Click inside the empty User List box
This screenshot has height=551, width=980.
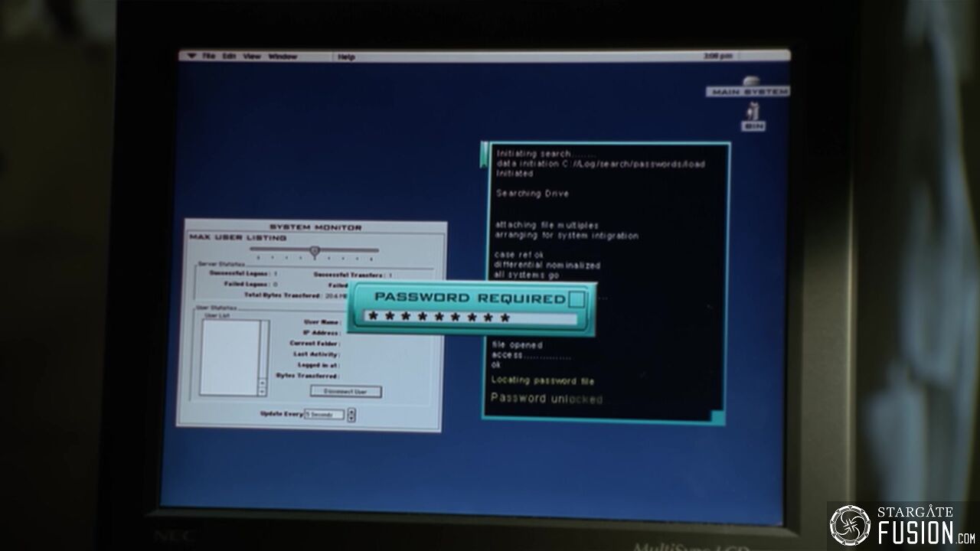pos(230,357)
